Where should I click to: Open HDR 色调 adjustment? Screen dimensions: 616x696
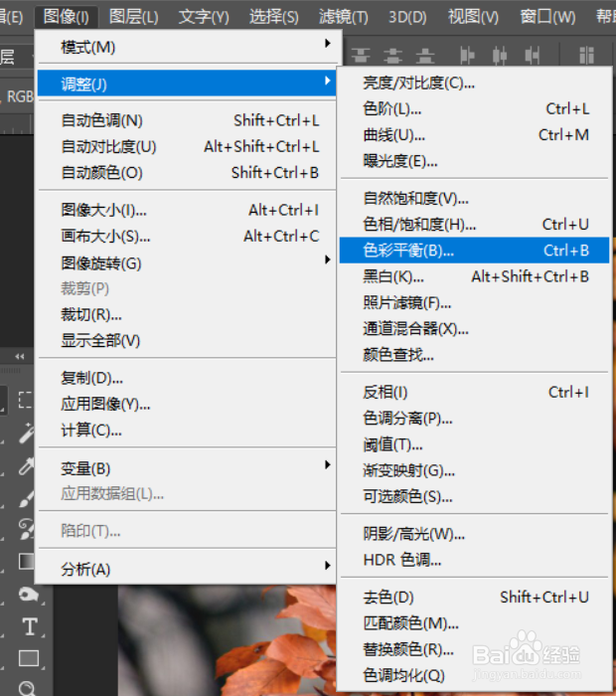(x=475, y=560)
